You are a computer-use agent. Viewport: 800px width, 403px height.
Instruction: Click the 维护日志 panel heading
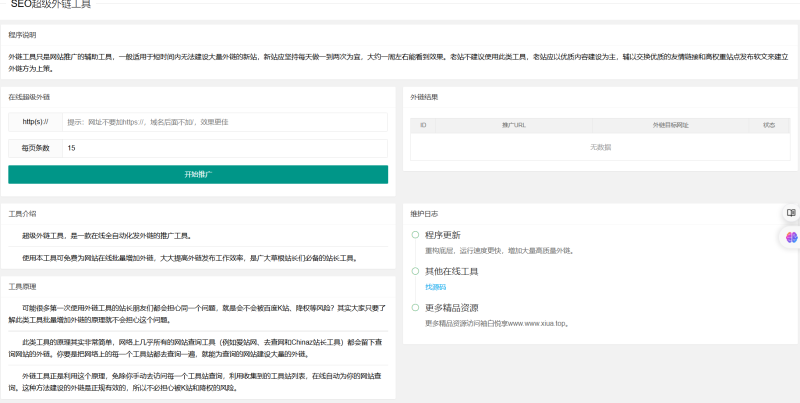[x=424, y=214]
